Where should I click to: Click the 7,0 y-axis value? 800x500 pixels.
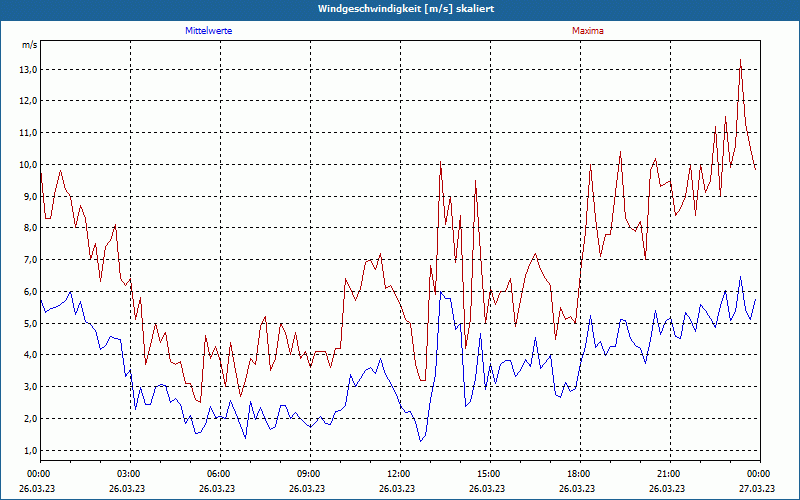click(30, 260)
